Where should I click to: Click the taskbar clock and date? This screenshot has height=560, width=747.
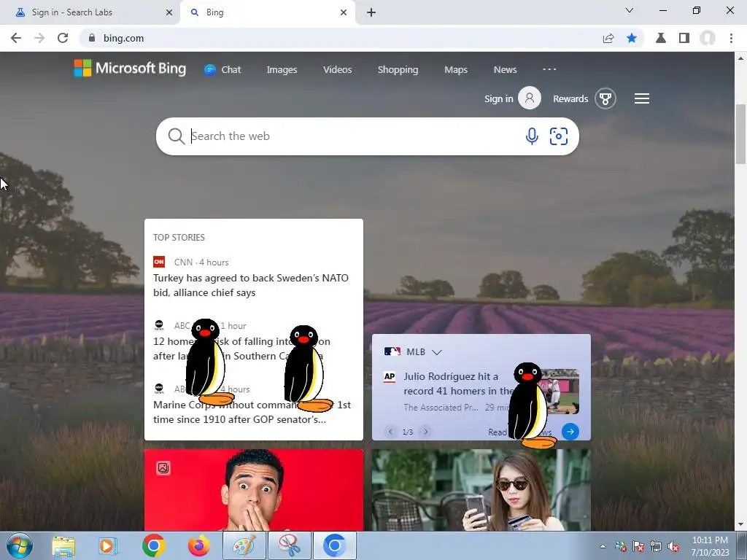710,546
